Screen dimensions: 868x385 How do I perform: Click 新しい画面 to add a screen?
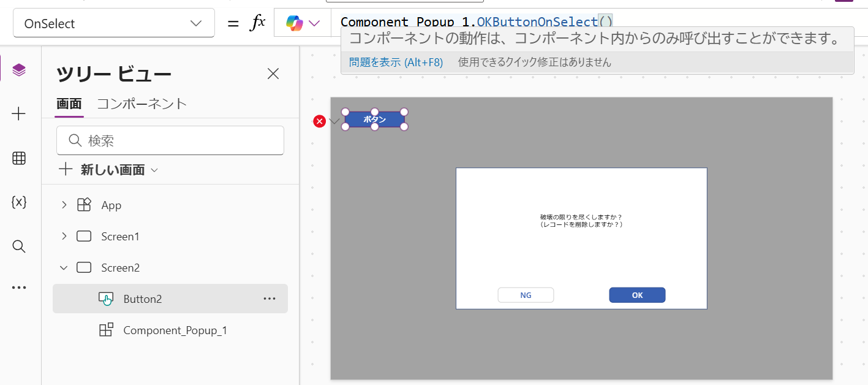tap(113, 170)
